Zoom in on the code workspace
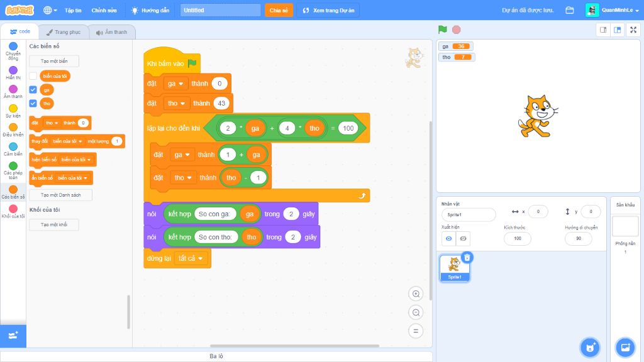 click(416, 294)
